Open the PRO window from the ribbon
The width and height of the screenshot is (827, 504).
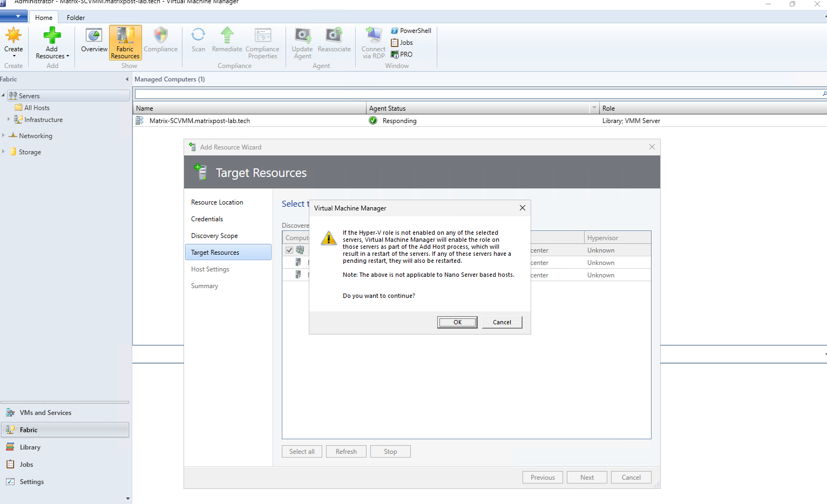click(402, 55)
